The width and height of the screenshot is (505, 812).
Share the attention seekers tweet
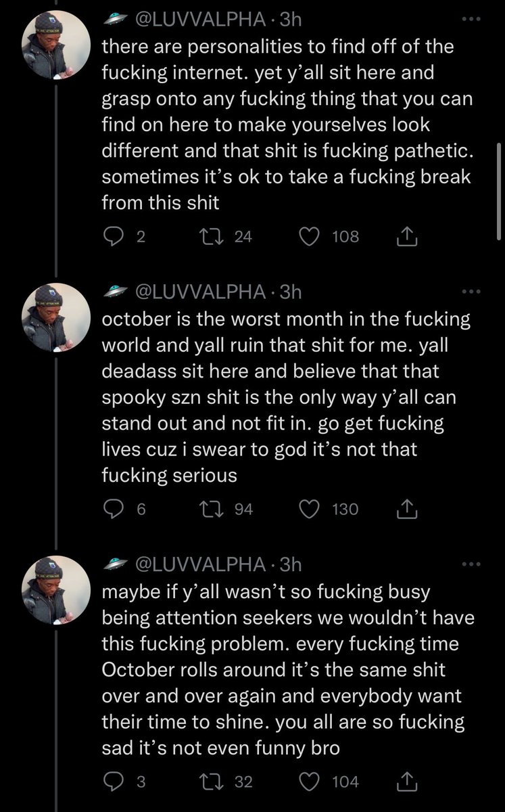[x=406, y=782]
